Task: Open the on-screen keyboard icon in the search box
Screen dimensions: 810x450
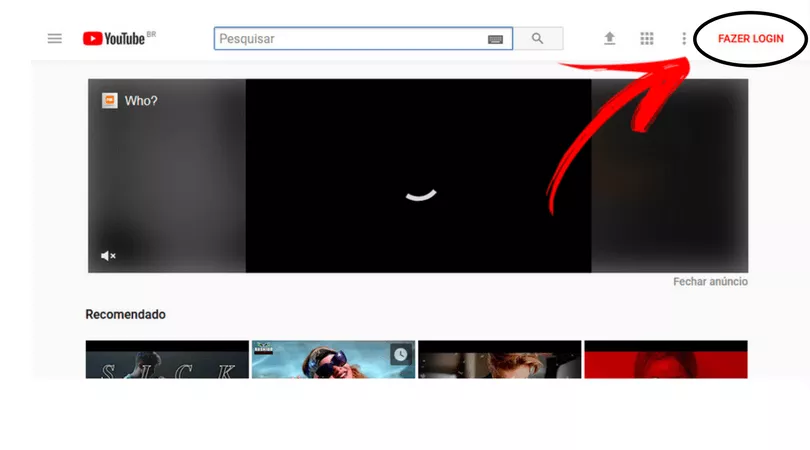Action: tap(495, 39)
